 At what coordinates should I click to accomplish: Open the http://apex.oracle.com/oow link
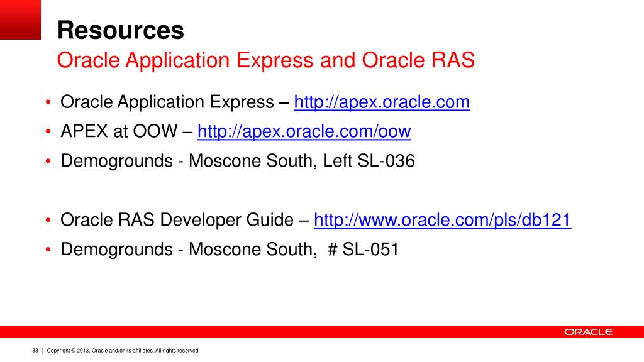304,132
